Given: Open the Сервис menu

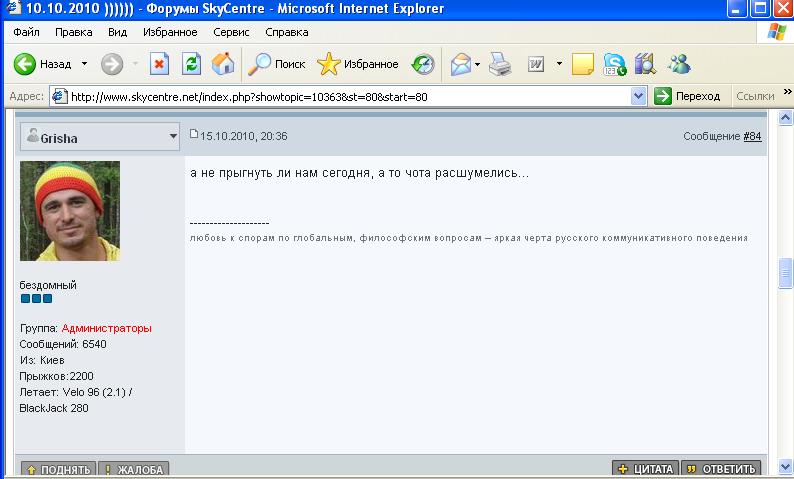Looking at the screenshot, I should pos(231,32).
